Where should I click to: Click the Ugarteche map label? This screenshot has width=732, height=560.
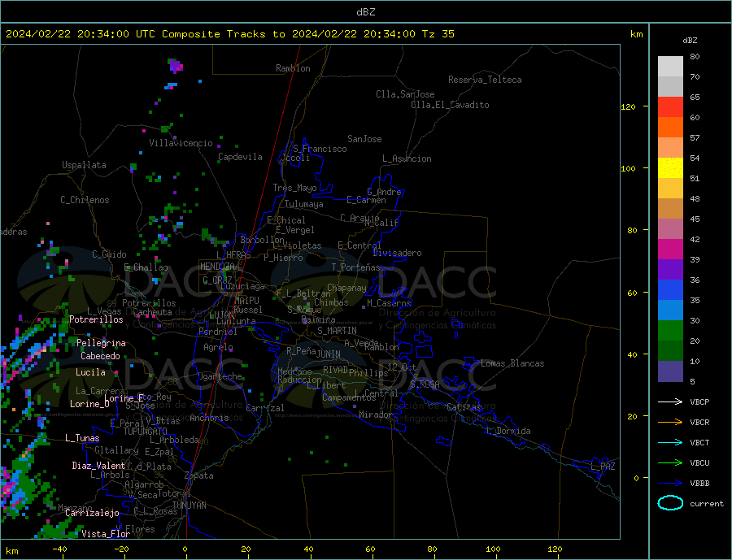click(220, 376)
